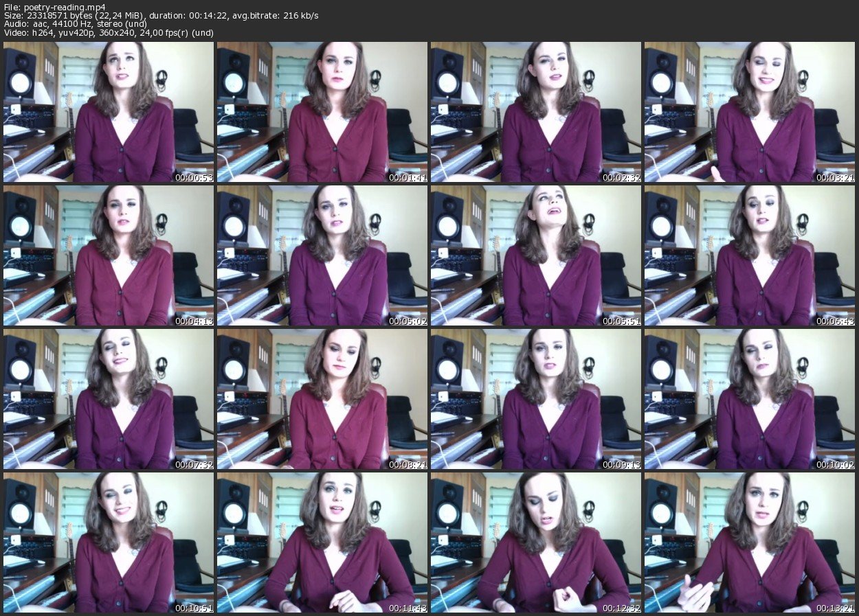Select the thumbnail marked 00:11:43

pos(322,541)
